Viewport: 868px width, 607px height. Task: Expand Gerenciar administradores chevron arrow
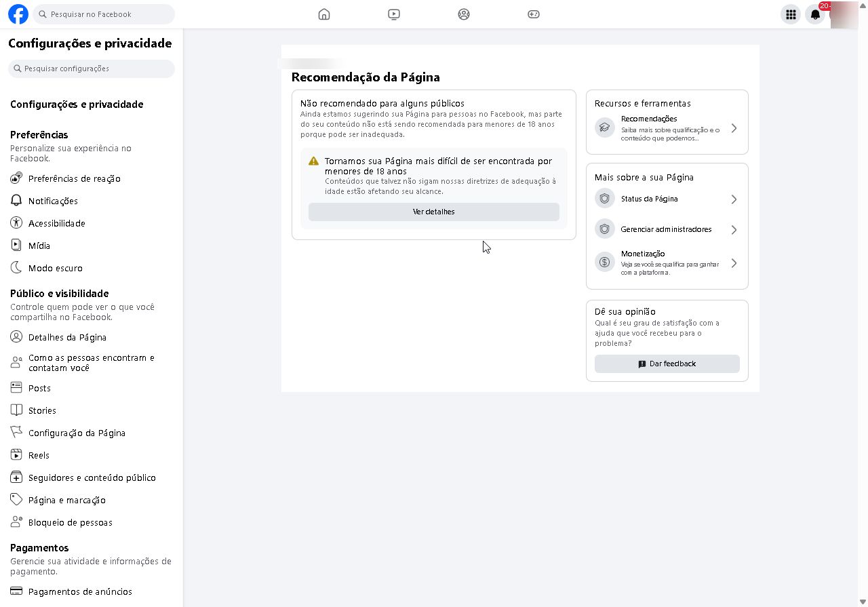point(734,230)
